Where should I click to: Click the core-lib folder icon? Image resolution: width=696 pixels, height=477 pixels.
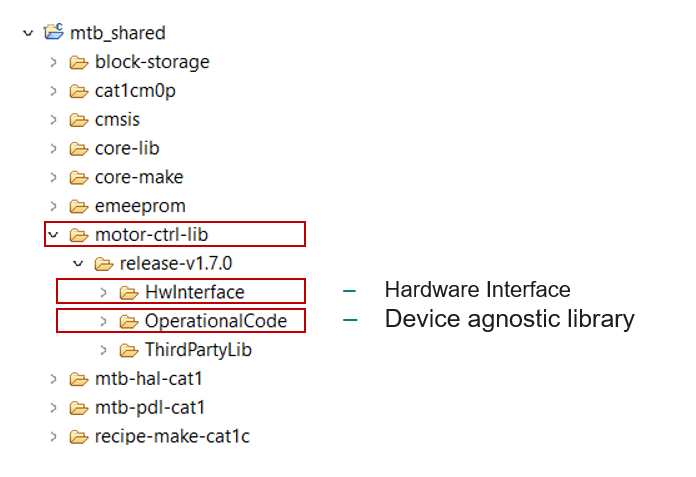[x=79, y=149]
